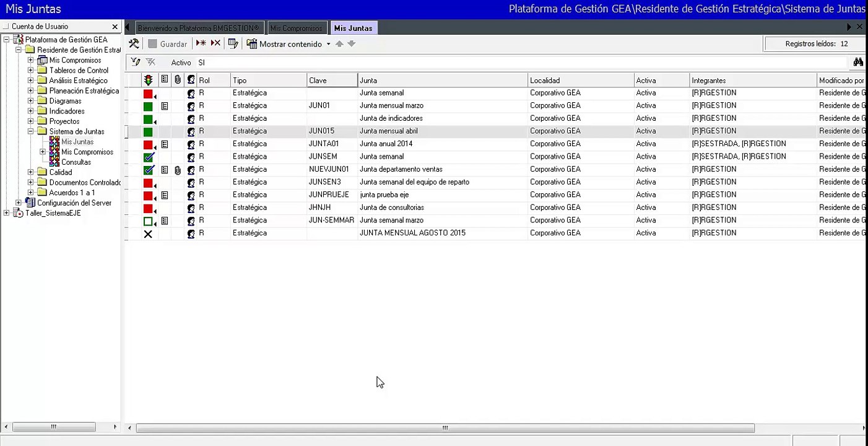Click the paperclip attachment column header

[x=178, y=80]
